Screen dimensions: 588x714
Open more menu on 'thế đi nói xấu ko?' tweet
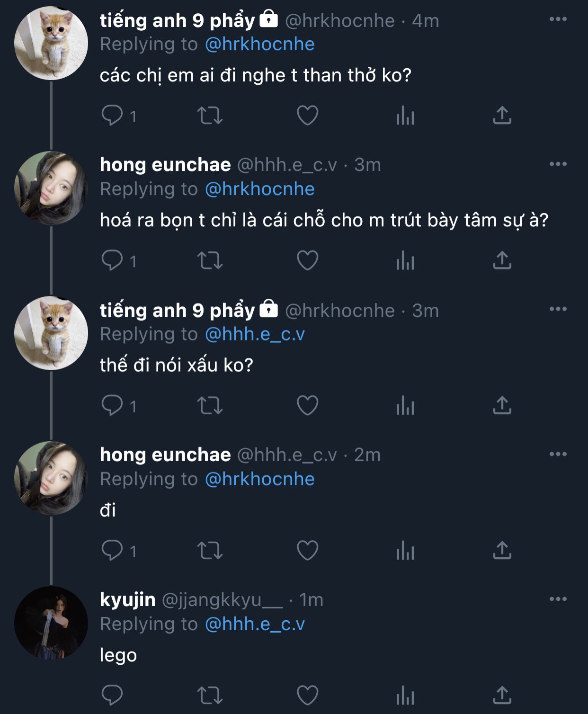[x=558, y=309]
